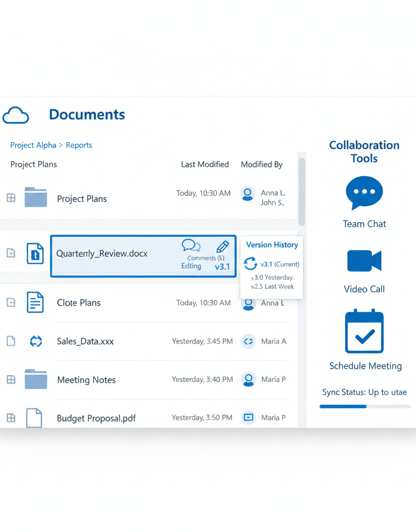Click Maria A avatar icon

(x=248, y=341)
